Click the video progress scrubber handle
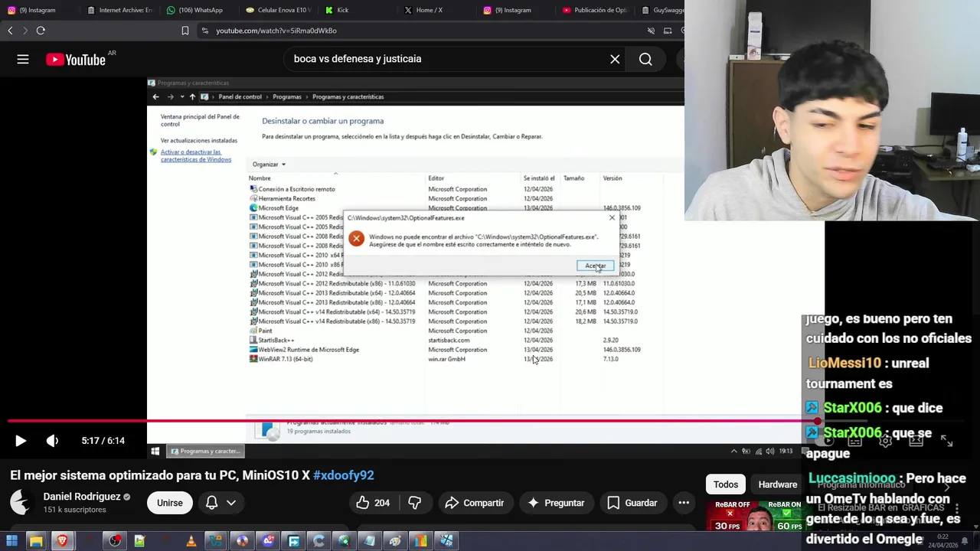Image resolution: width=980 pixels, height=551 pixels. [818, 421]
